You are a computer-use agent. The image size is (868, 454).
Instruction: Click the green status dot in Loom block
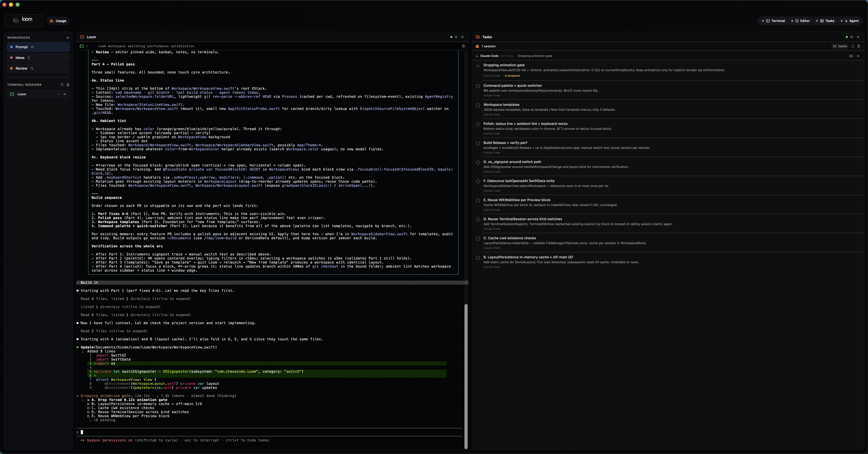451,37
